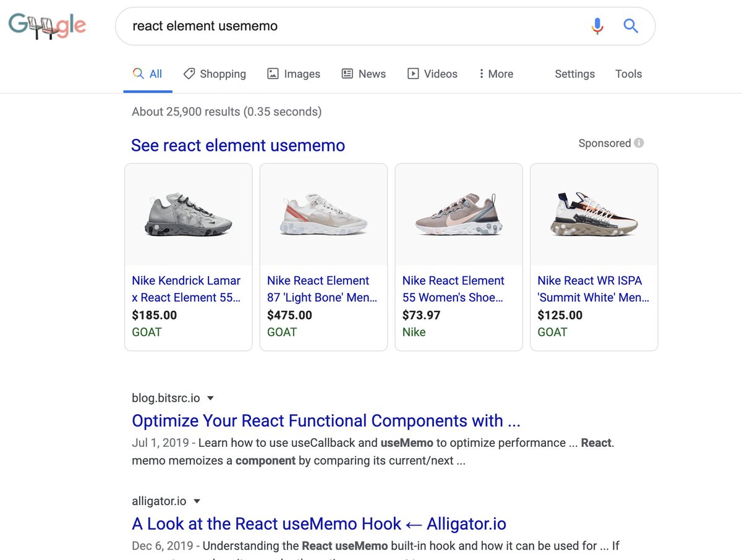Image resolution: width=742 pixels, height=560 pixels.
Task: Open 'A Look at the React useMemo Hook' result
Action: click(319, 524)
